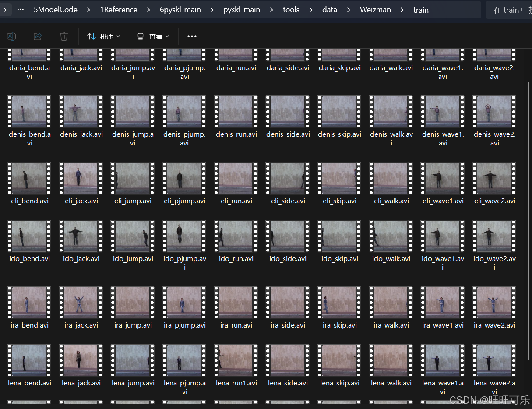This screenshot has width=532, height=409.
Task: Go to 1Reference in the breadcrumb
Action: (119, 10)
